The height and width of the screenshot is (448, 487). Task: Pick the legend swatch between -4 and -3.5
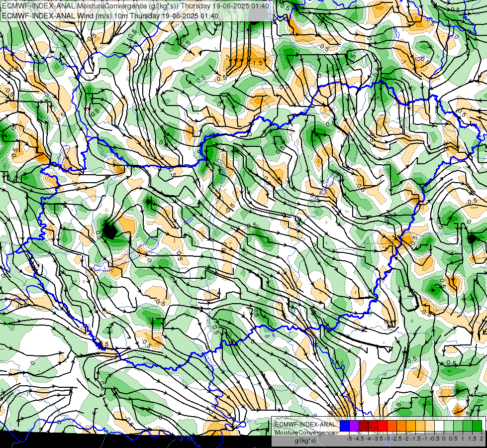tap(373, 426)
